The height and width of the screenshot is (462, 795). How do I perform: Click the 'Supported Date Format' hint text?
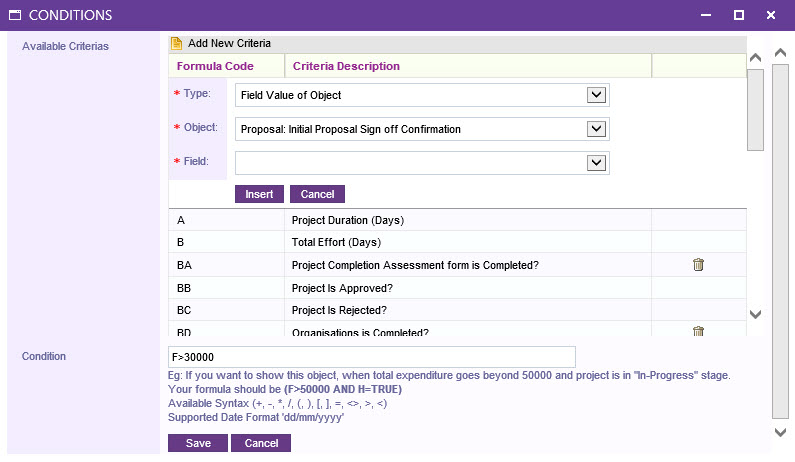(256, 417)
